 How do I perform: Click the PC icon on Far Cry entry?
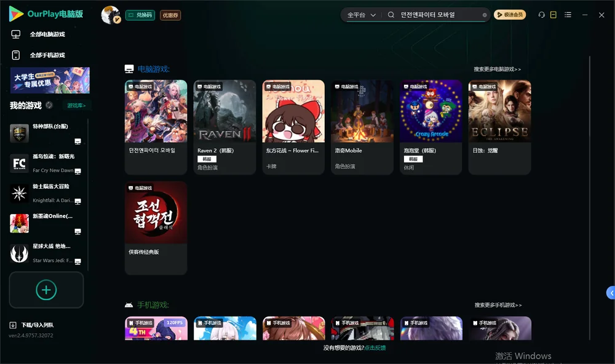77,171
